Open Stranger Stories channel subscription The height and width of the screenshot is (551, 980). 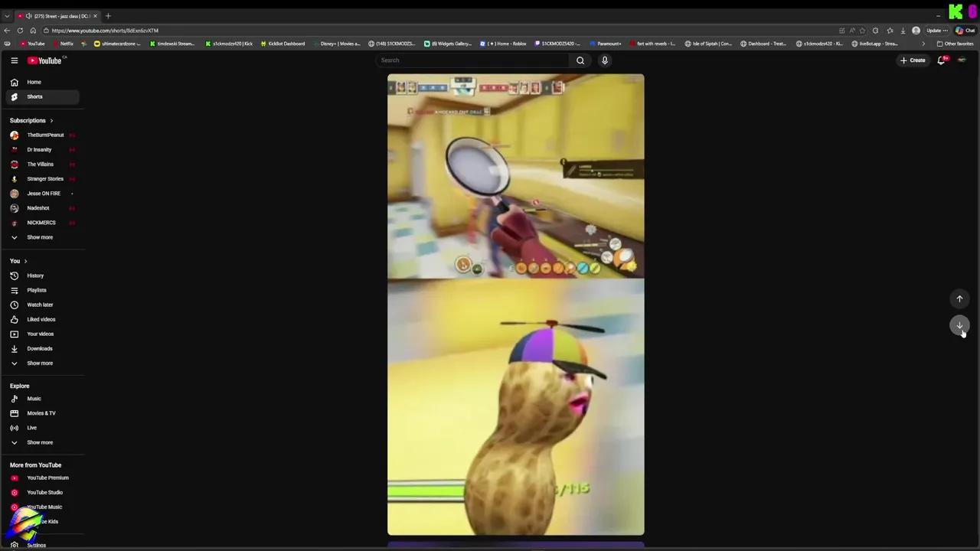coord(43,178)
